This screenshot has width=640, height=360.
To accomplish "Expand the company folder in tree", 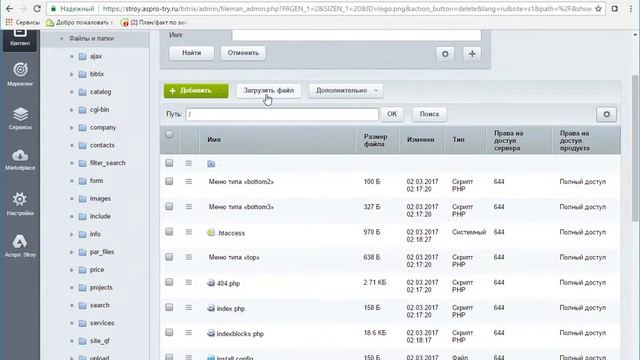I will [x=72, y=128].
